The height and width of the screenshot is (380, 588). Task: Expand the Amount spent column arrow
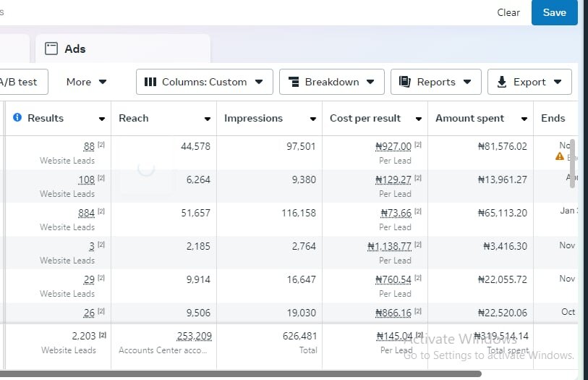coord(524,119)
